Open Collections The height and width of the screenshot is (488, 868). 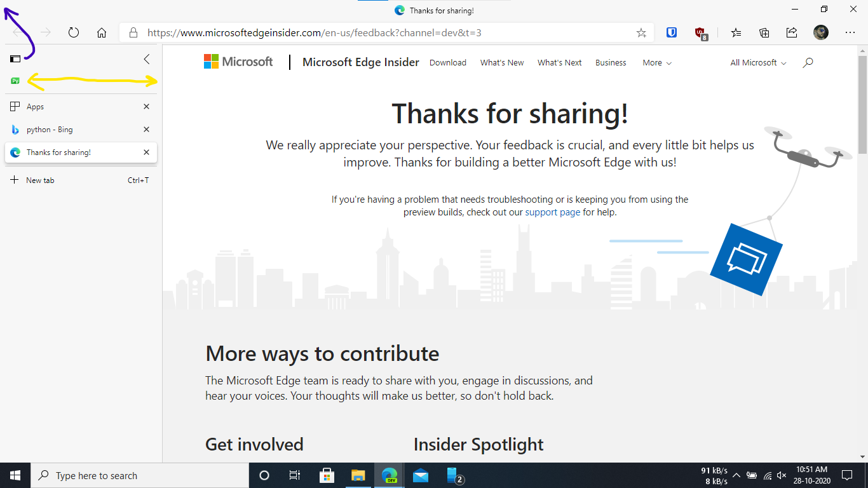point(764,32)
